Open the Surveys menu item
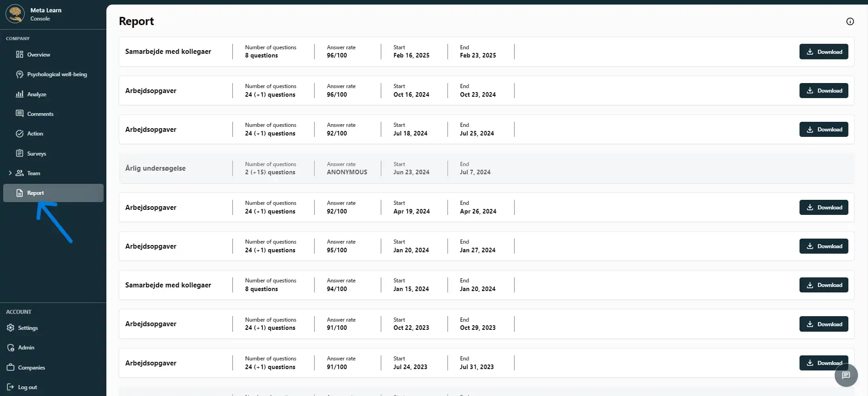Image resolution: width=868 pixels, height=396 pixels. coord(36,154)
